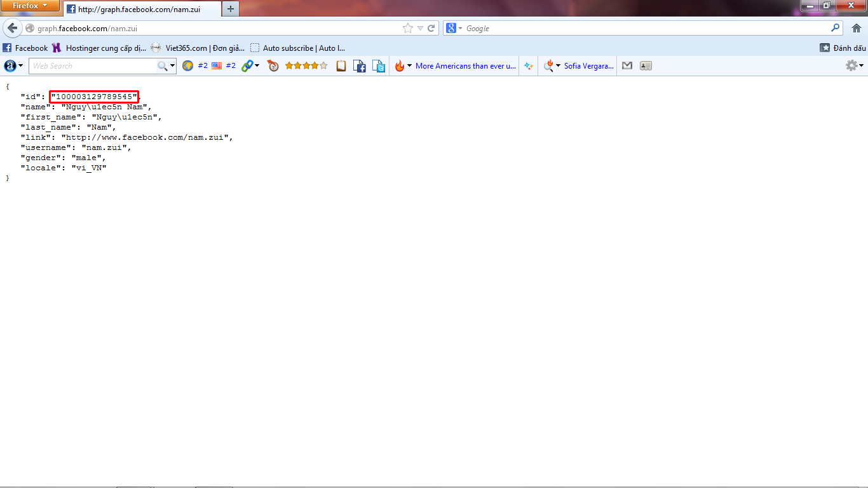868x488 pixels.
Task: Click the name line 'Nguy\u1ec5n Nam'
Action: (x=86, y=107)
